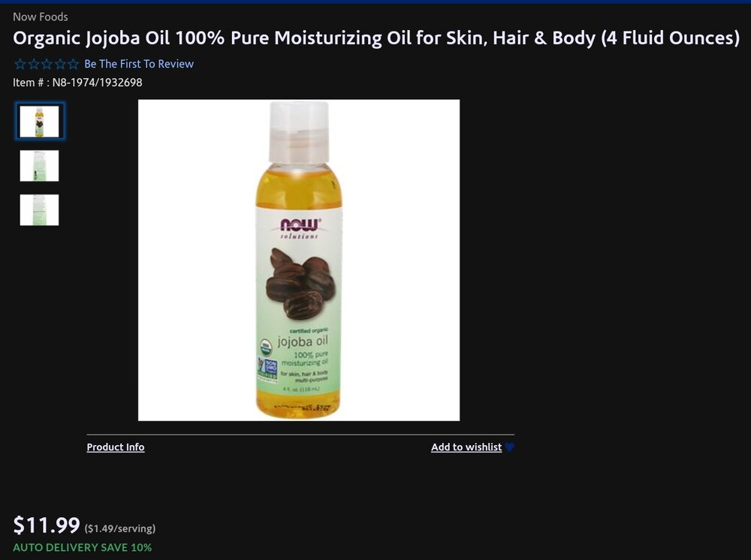Select the second rating star
The image size is (751, 560).
click(34, 64)
